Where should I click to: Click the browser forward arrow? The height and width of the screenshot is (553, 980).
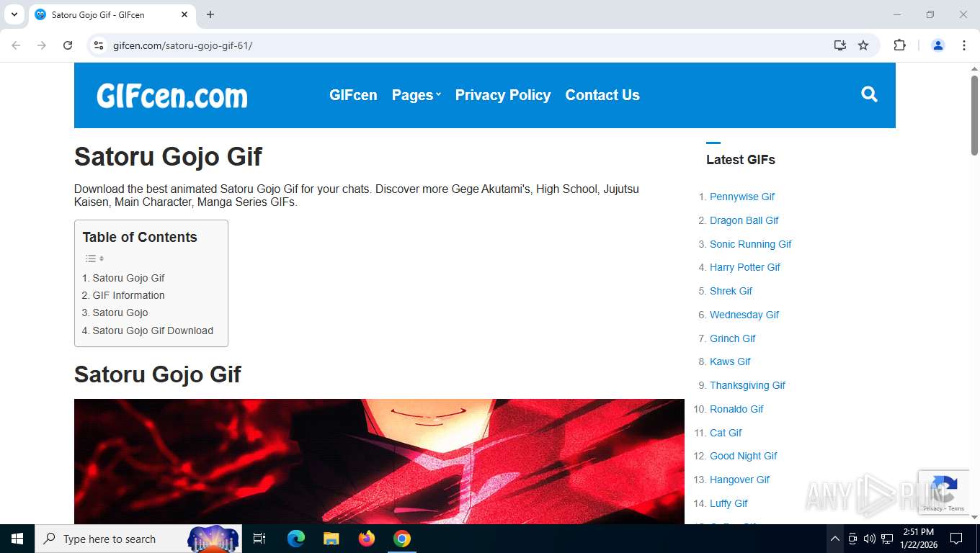point(42,45)
